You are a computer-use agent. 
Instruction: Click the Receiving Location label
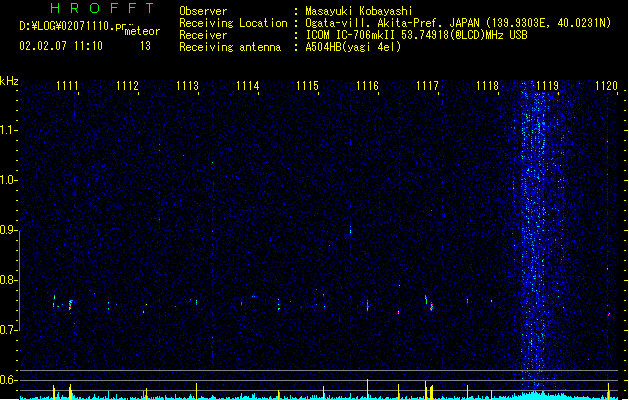[x=233, y=23]
